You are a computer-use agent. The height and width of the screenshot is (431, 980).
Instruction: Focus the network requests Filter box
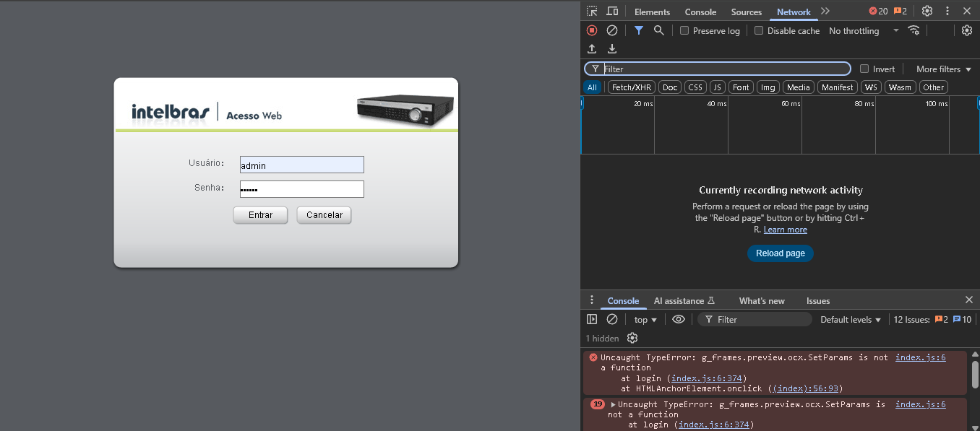[x=718, y=69]
